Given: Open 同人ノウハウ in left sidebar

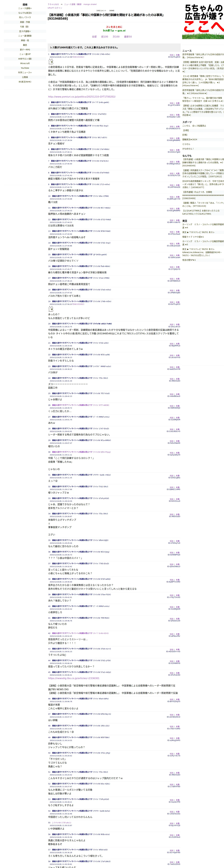Looking at the screenshot, I should click(x=25, y=18).
